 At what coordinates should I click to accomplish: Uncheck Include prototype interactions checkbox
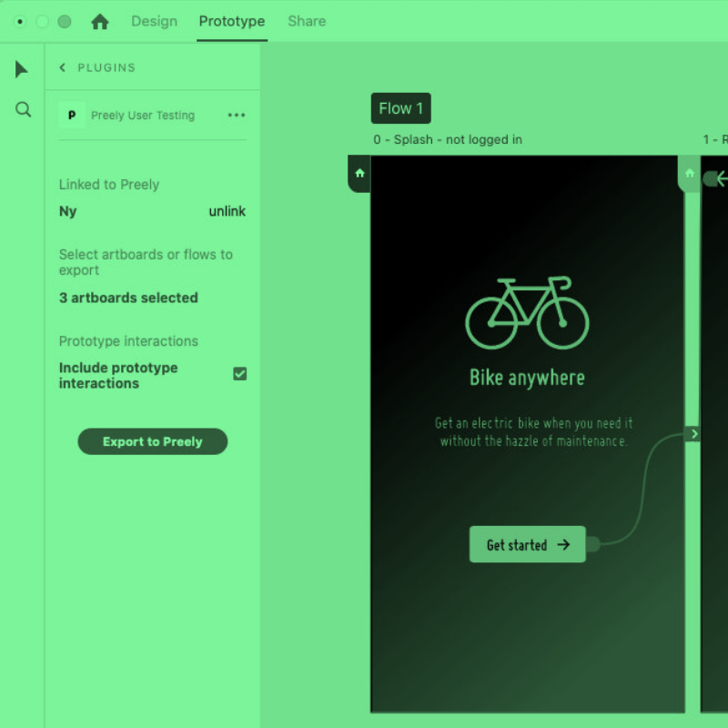240,374
